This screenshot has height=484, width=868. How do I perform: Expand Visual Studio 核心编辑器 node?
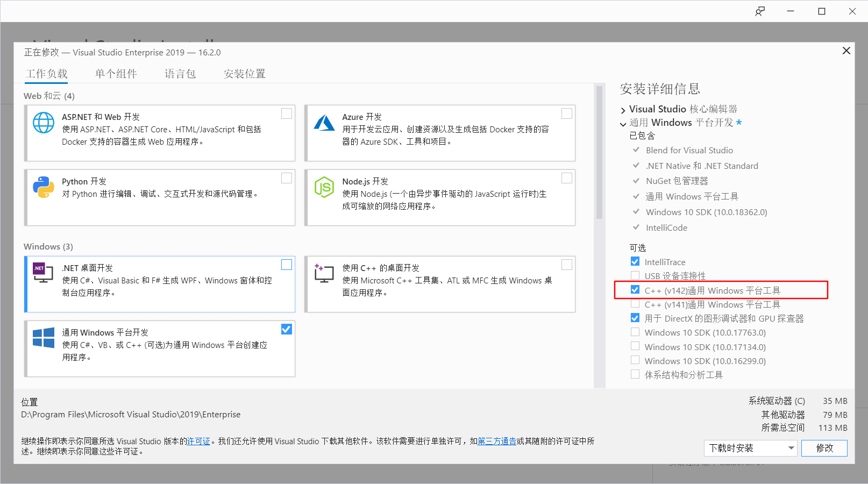tap(623, 110)
